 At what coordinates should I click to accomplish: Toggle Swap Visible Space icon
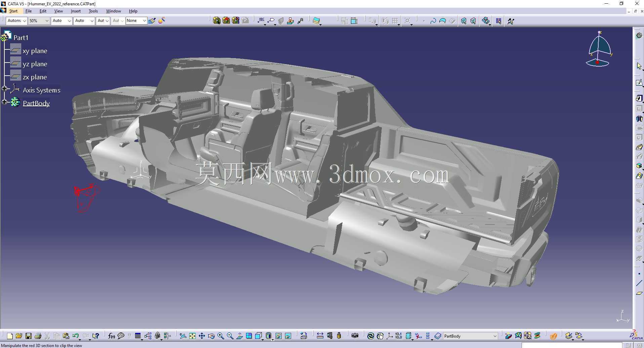click(x=288, y=336)
